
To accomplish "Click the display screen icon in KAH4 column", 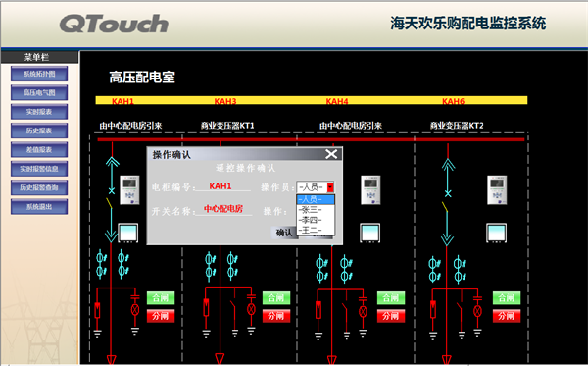I will click(x=370, y=233).
